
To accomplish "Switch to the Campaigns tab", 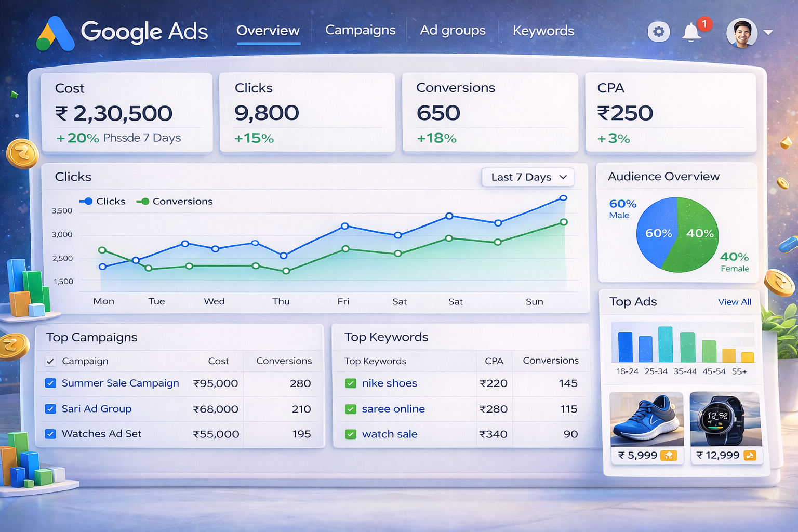I will pos(360,31).
